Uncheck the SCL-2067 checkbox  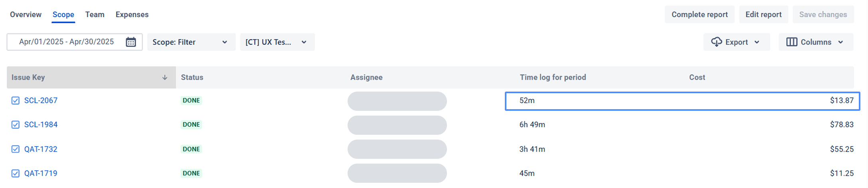(16, 100)
